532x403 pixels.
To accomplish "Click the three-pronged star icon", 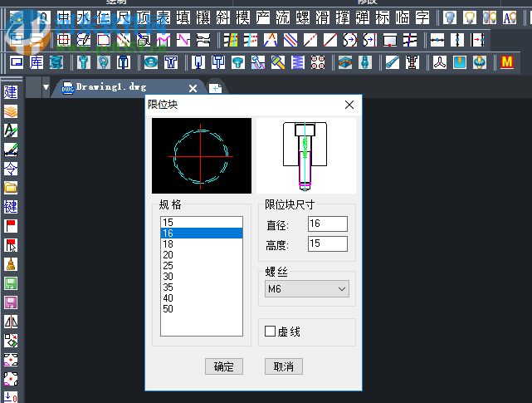I will (440, 62).
